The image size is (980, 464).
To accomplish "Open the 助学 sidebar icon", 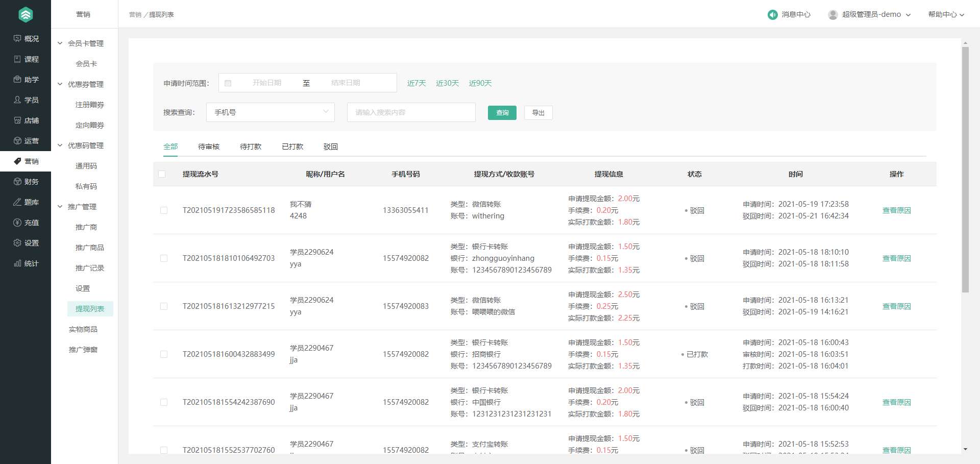I will tap(17, 80).
